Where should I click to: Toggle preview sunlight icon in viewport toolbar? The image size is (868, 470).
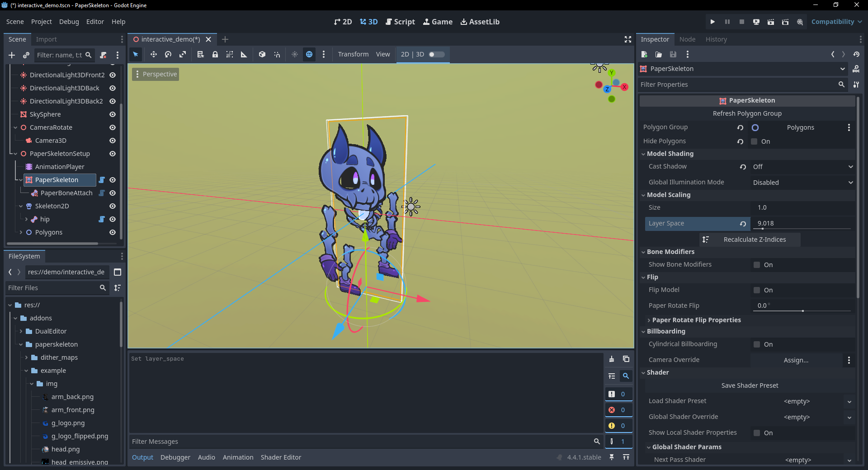295,54
